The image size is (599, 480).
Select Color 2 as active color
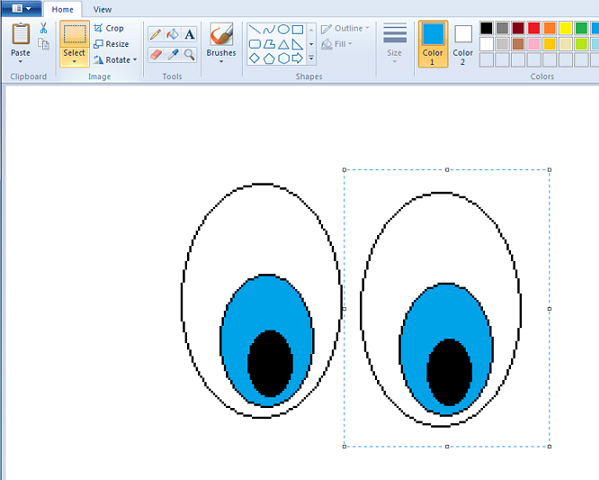click(x=463, y=44)
